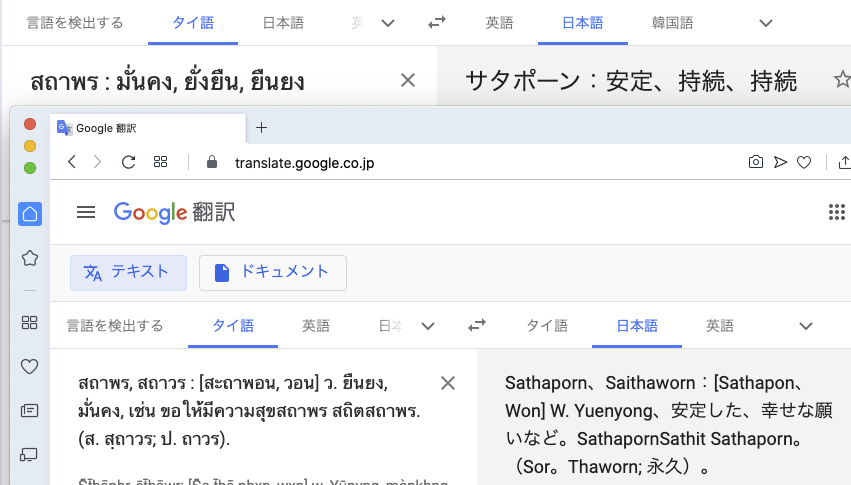This screenshot has width=851, height=485.
Task: Open the sidebar favorites heart icon
Action: point(30,366)
